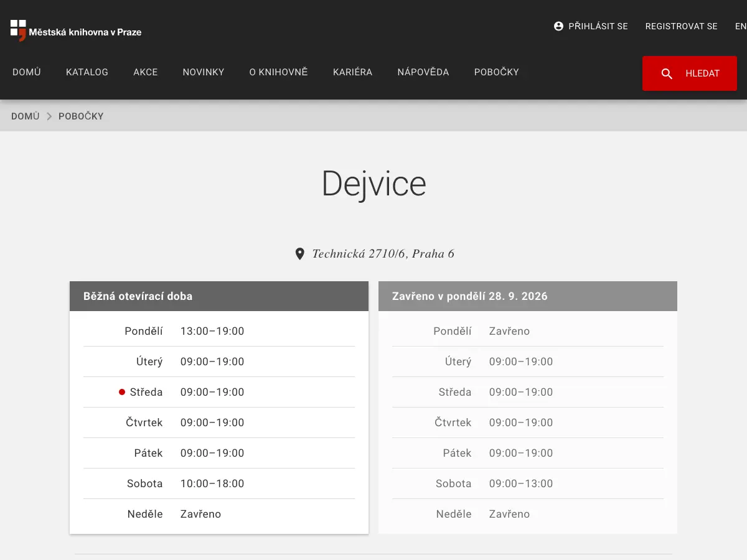Viewport: 747px width, 560px height.
Task: Click the location pin icon by the address
Action: (299, 254)
